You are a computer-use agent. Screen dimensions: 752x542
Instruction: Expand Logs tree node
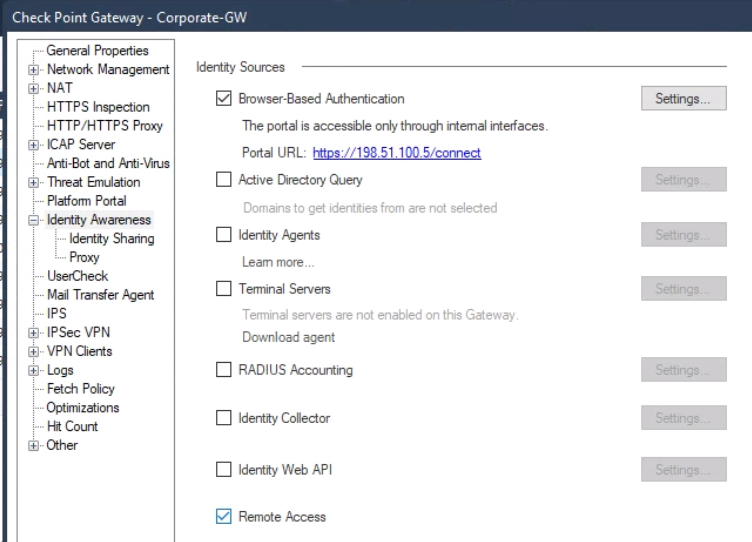tap(33, 370)
